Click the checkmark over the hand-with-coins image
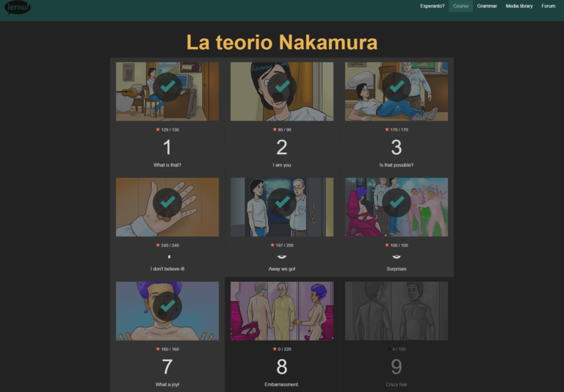The height and width of the screenshot is (392, 564). [x=167, y=203]
